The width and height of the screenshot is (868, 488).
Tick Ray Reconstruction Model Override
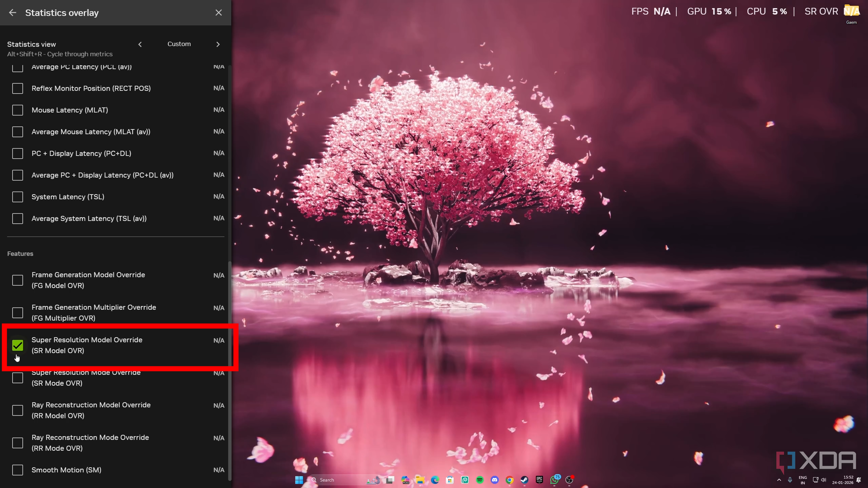pyautogui.click(x=18, y=410)
